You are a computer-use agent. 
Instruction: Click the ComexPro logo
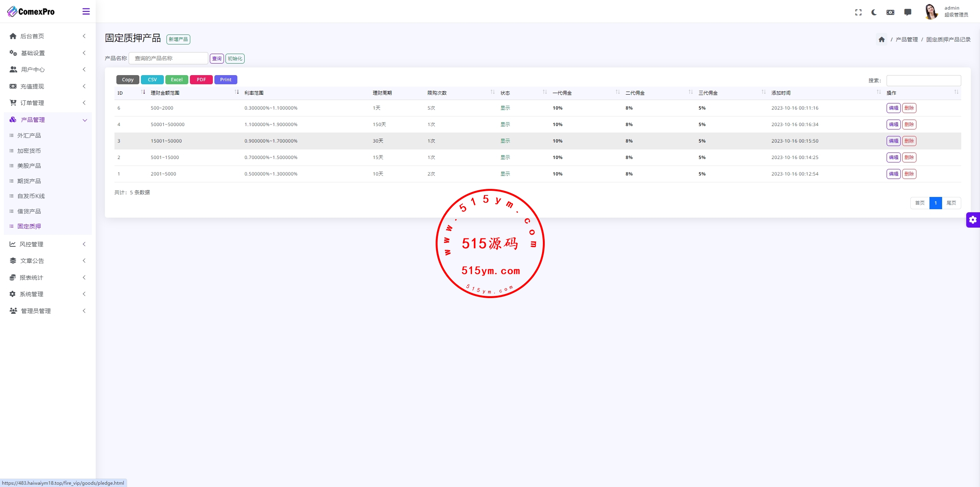[x=31, y=11]
